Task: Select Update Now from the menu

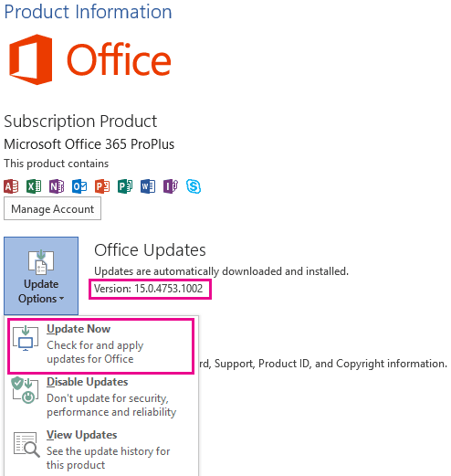Action: tap(101, 345)
